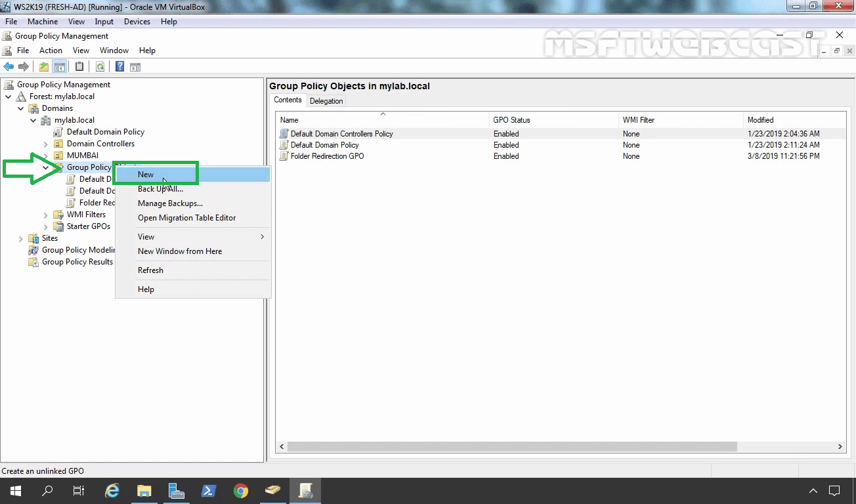Open Internet Explorer from the taskbar
The image size is (856, 504).
[x=112, y=490]
